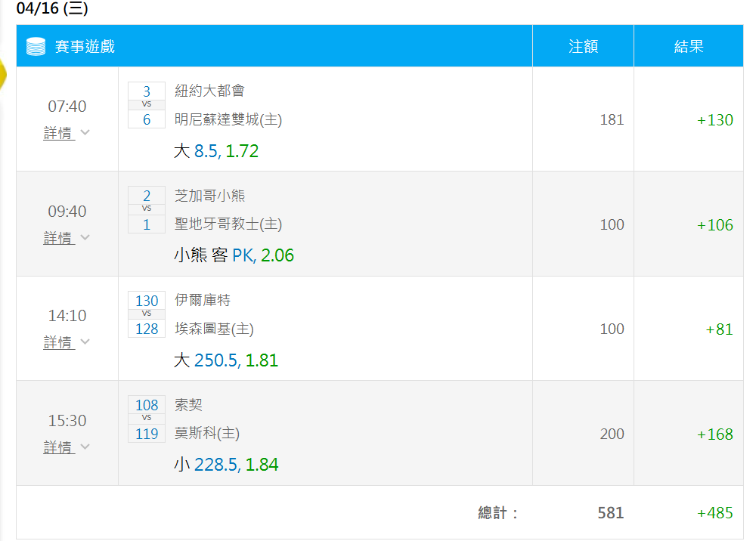This screenshot has height=541, width=756.
Task: Click the result value +106
Action: click(715, 224)
